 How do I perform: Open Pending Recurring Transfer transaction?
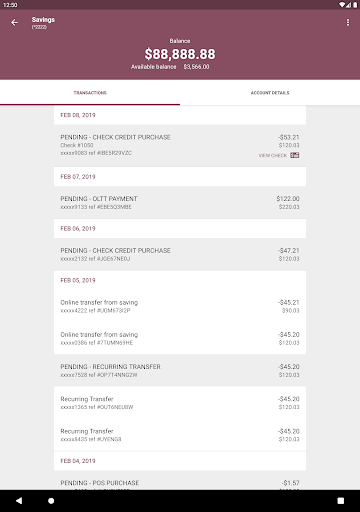(x=180, y=370)
